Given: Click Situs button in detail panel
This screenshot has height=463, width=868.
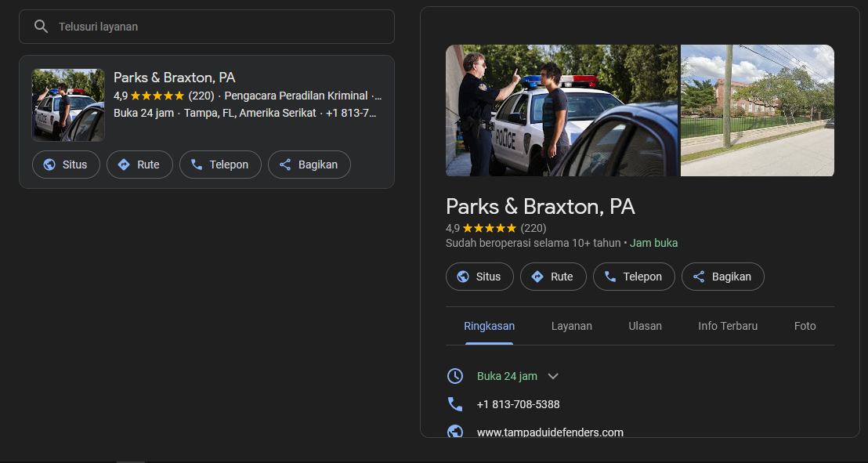Looking at the screenshot, I should (x=479, y=277).
